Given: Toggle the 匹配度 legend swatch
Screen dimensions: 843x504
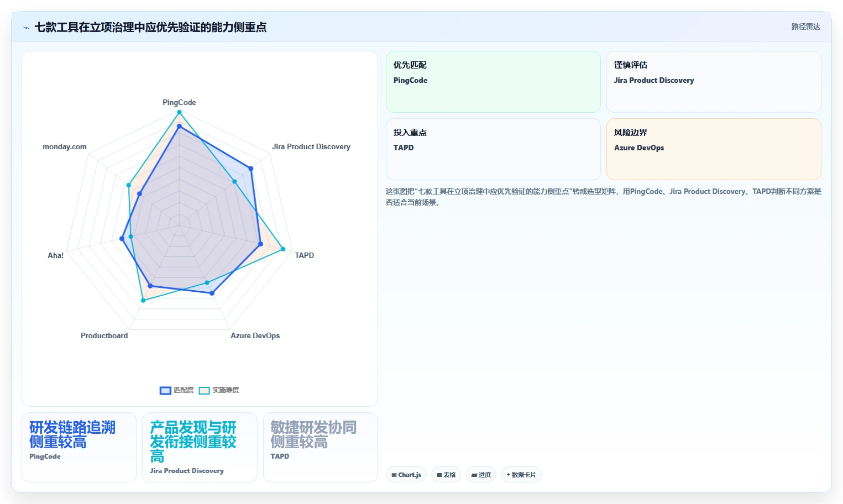Looking at the screenshot, I should 165,390.
